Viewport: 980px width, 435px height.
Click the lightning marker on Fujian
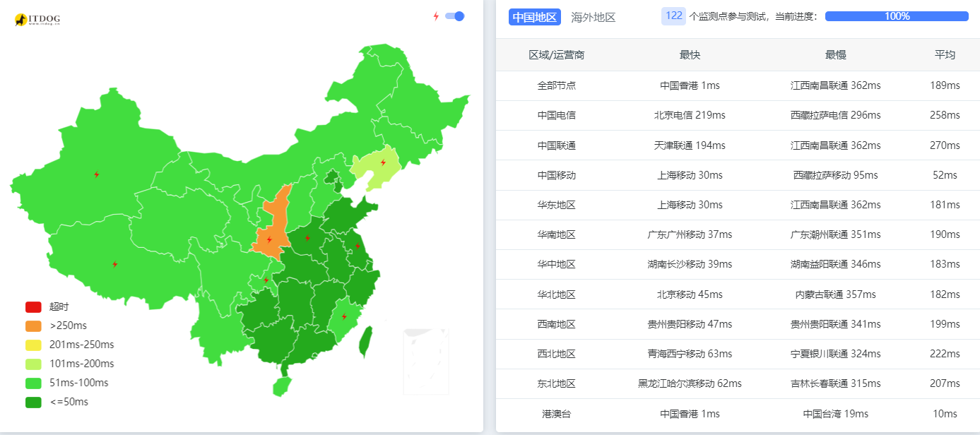tap(344, 316)
